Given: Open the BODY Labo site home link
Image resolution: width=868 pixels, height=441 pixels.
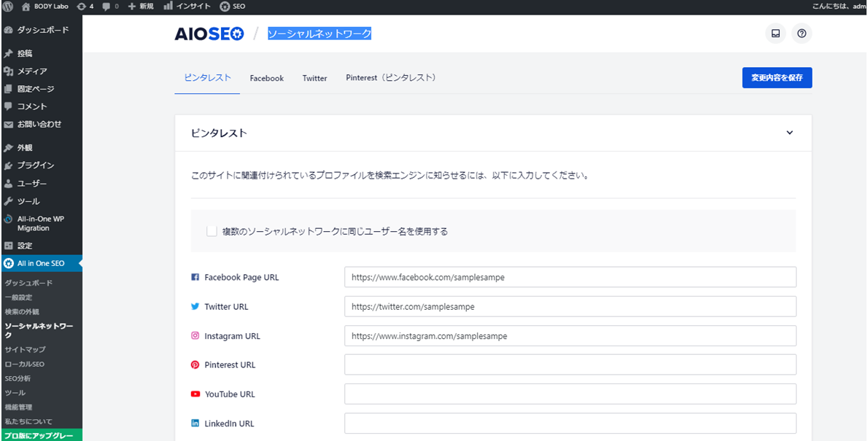Looking at the screenshot, I should click(45, 7).
